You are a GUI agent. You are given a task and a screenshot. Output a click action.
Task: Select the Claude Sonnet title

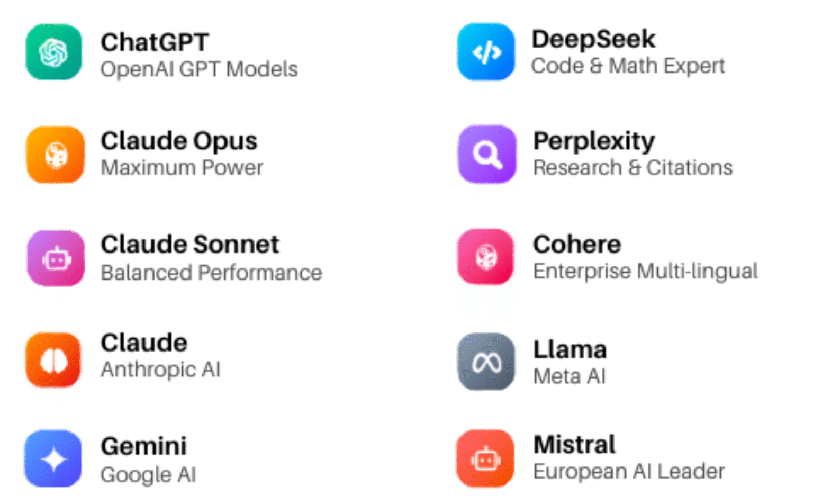point(189,245)
